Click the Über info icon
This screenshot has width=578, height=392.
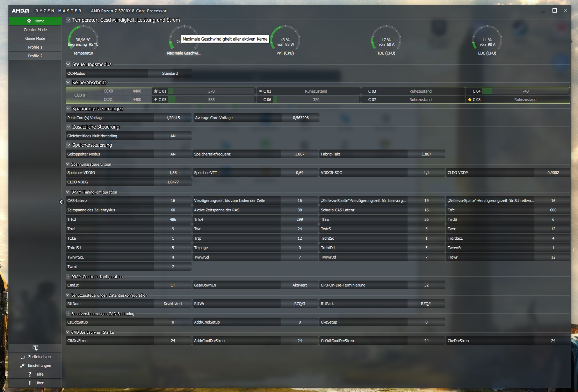(x=30, y=383)
